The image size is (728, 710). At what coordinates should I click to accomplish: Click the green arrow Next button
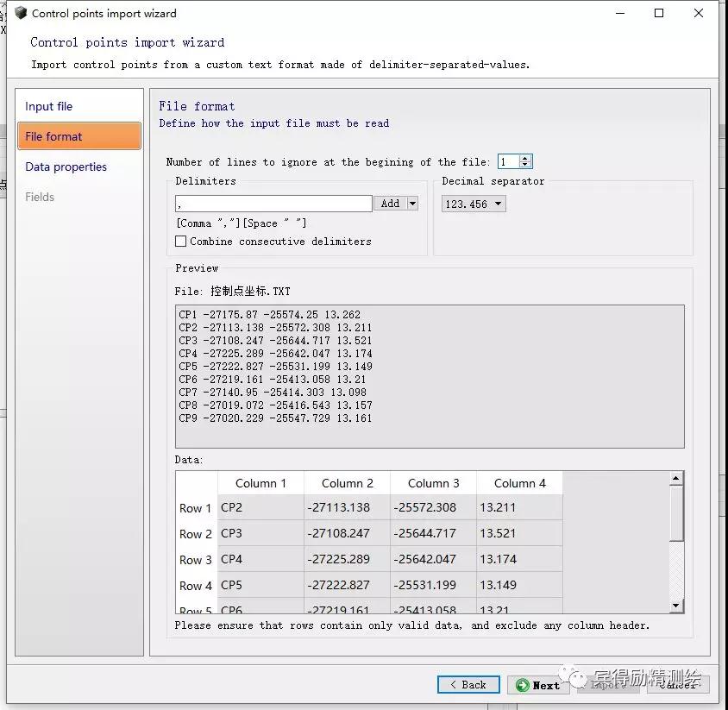coord(537,685)
